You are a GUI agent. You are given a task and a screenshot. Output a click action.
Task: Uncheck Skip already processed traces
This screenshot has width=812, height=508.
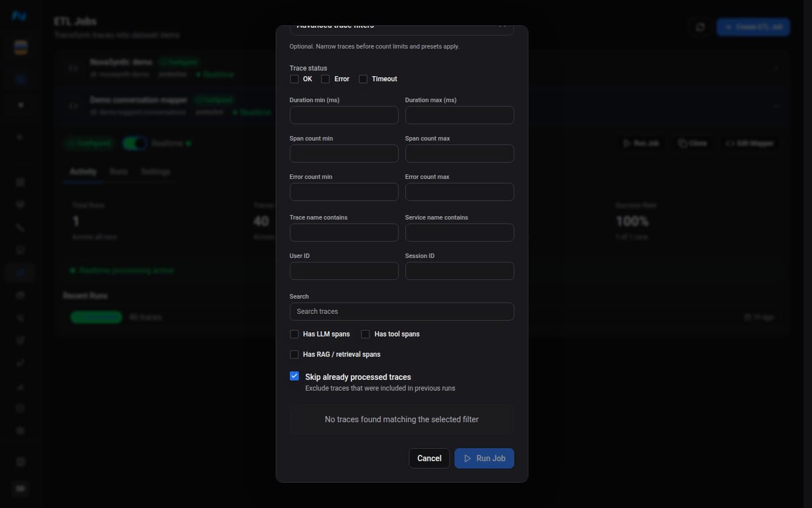(294, 376)
